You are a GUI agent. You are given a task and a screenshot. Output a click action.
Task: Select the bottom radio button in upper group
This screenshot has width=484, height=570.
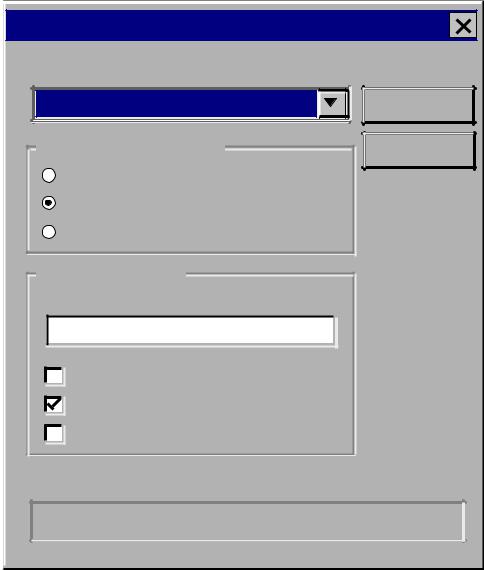click(49, 232)
